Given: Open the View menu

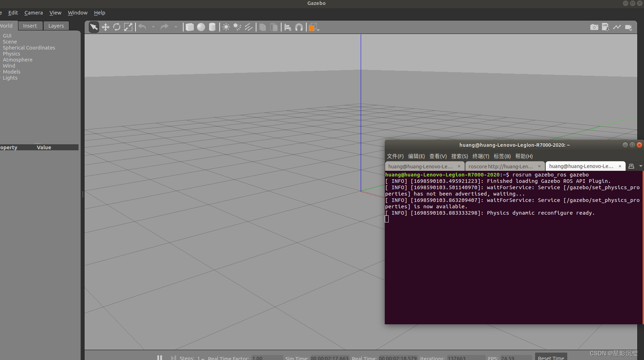Looking at the screenshot, I should (55, 13).
